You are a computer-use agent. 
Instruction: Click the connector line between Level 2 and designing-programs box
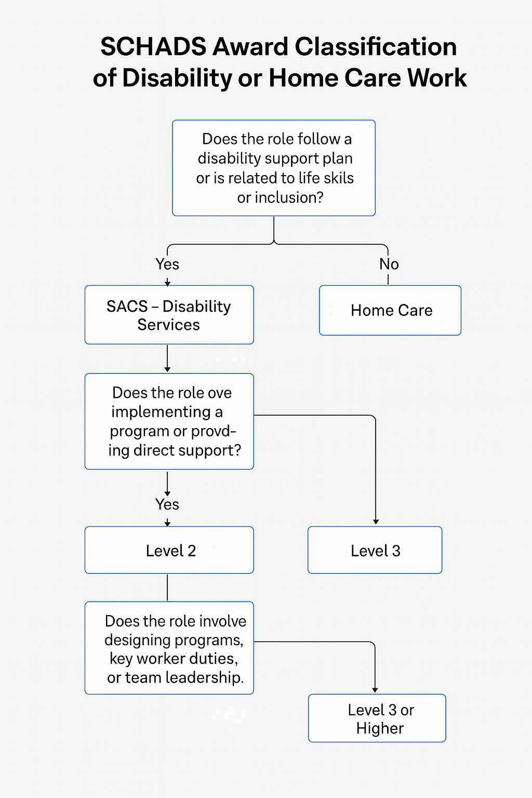(x=167, y=588)
